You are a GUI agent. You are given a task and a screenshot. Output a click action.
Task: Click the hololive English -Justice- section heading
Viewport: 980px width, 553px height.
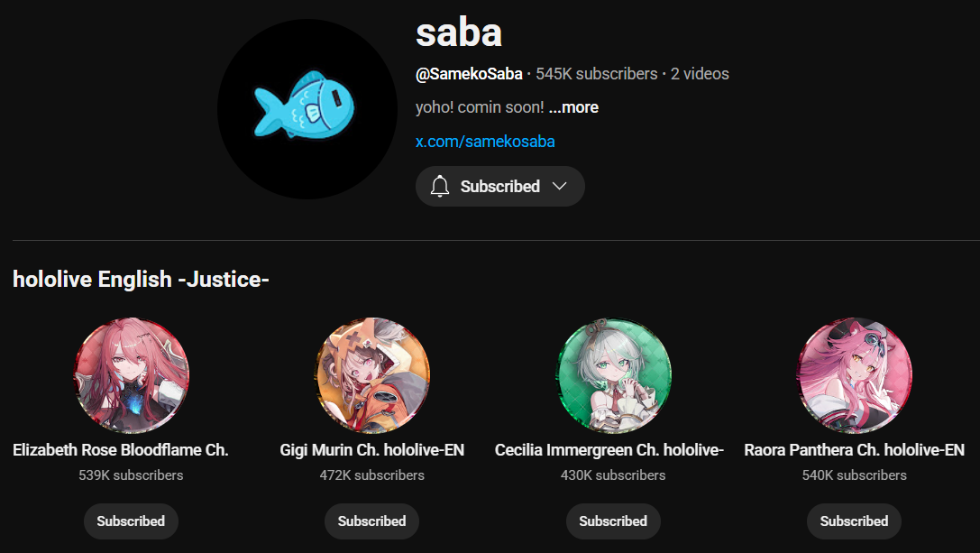coord(141,279)
